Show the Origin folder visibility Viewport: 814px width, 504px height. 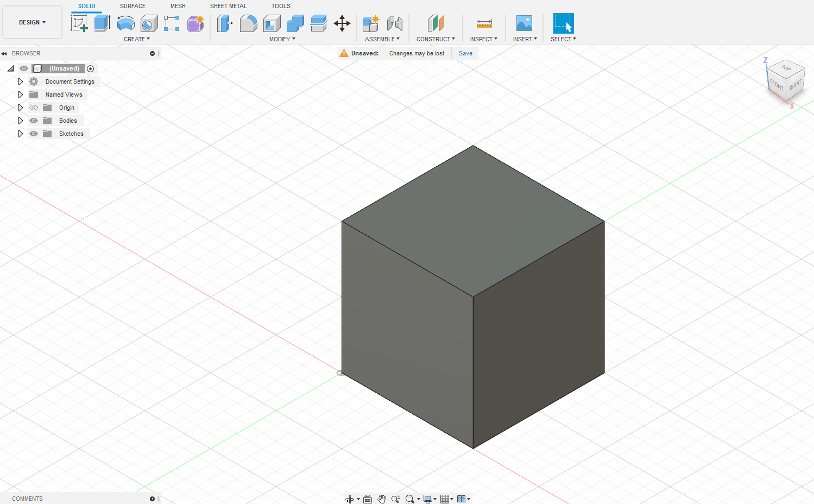(x=33, y=107)
